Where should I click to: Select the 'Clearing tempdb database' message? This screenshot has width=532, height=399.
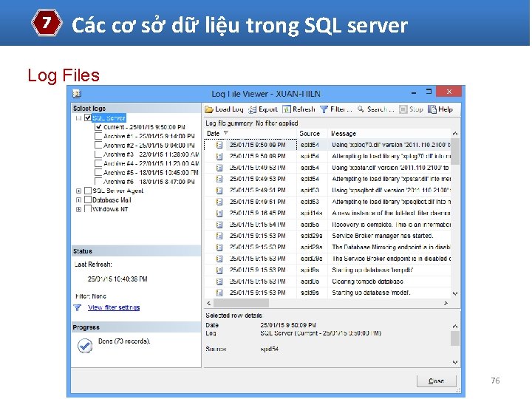(367, 282)
